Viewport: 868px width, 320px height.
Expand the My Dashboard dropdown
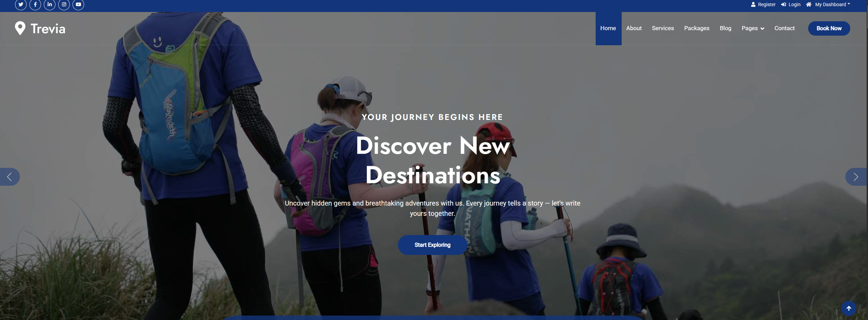[x=828, y=4]
